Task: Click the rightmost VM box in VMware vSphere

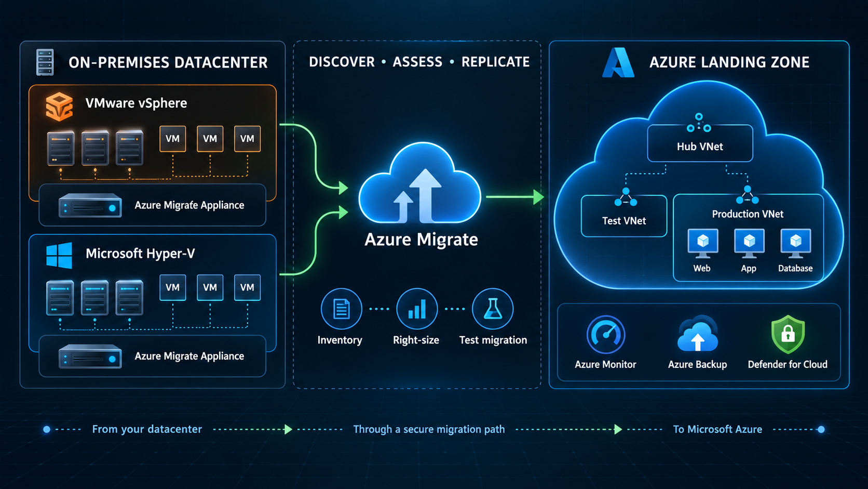Action: [x=247, y=139]
